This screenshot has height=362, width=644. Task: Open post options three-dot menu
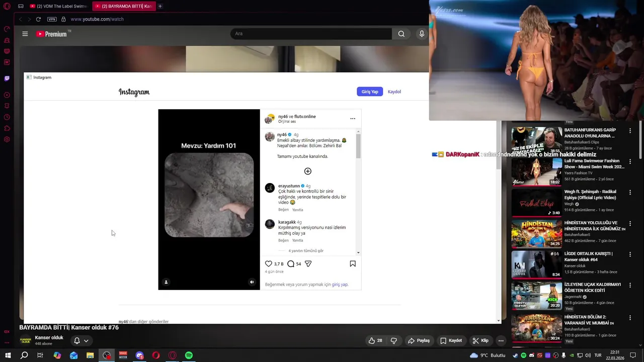coord(353,119)
